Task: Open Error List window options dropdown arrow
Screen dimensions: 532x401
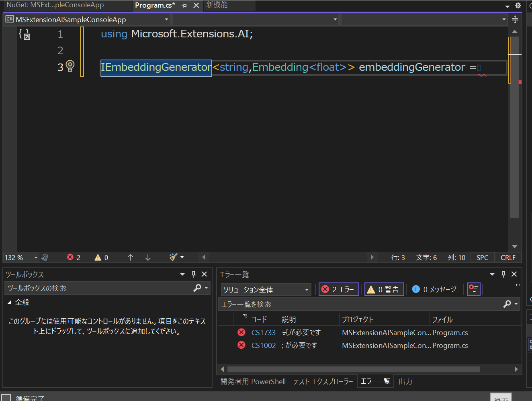Action: [492, 274]
